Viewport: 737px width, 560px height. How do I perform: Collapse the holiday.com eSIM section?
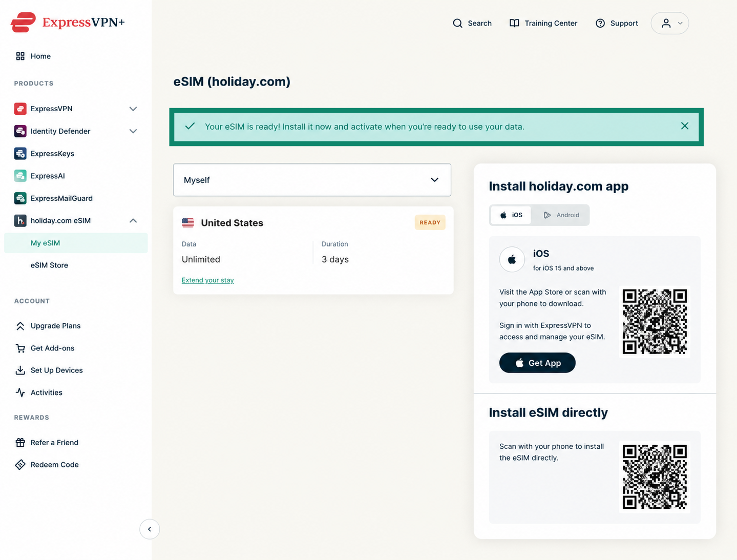pos(133,221)
